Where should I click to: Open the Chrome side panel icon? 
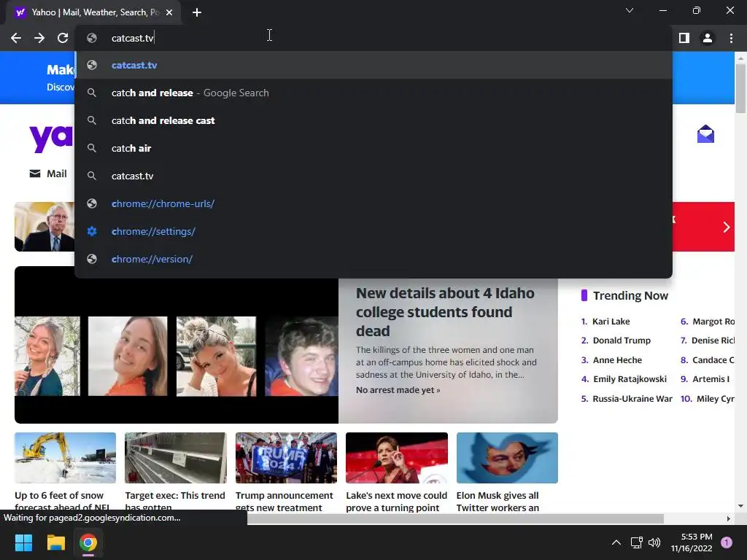point(684,38)
